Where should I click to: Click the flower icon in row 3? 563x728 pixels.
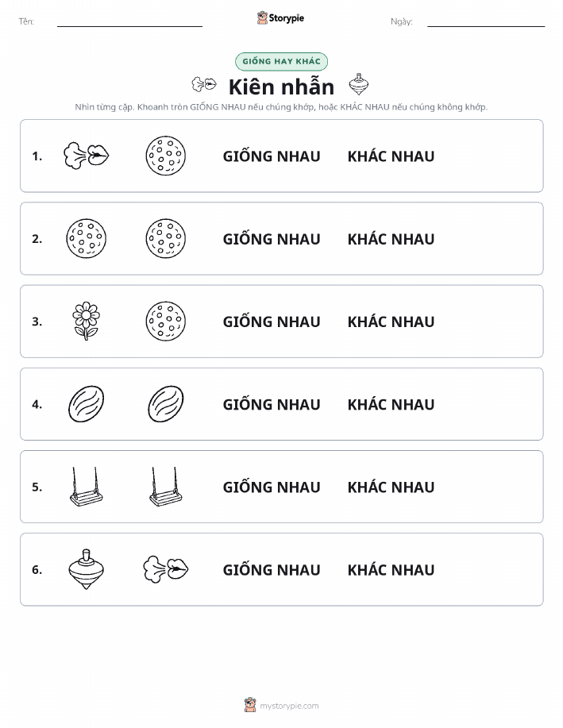coord(86,322)
